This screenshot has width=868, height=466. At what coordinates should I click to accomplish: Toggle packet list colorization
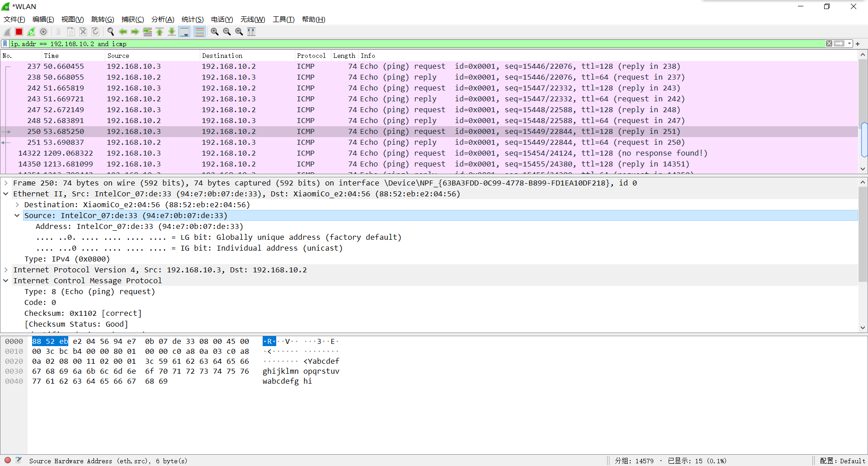point(199,32)
